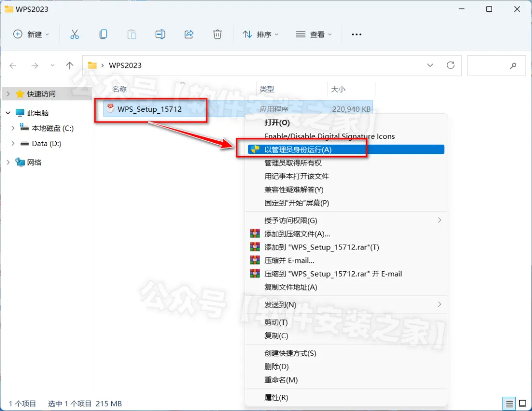This screenshot has width=532, height=411.
Task: Click the Rename icon in toolbar
Action: (x=160, y=34)
